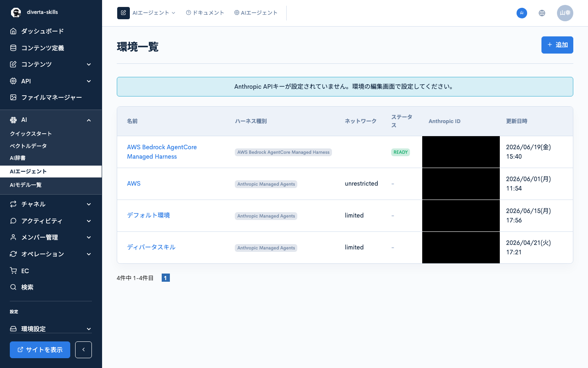
Task: Click limited value in デフォルト環境 row
Action: [354, 215]
